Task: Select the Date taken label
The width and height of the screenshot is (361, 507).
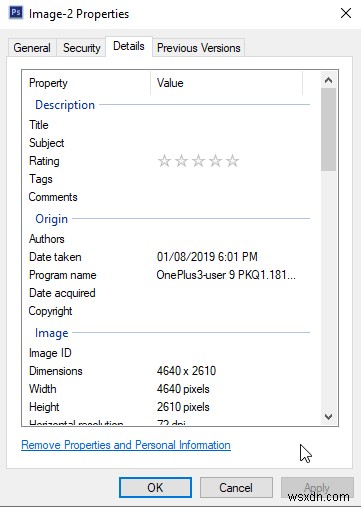Action: 55,257
